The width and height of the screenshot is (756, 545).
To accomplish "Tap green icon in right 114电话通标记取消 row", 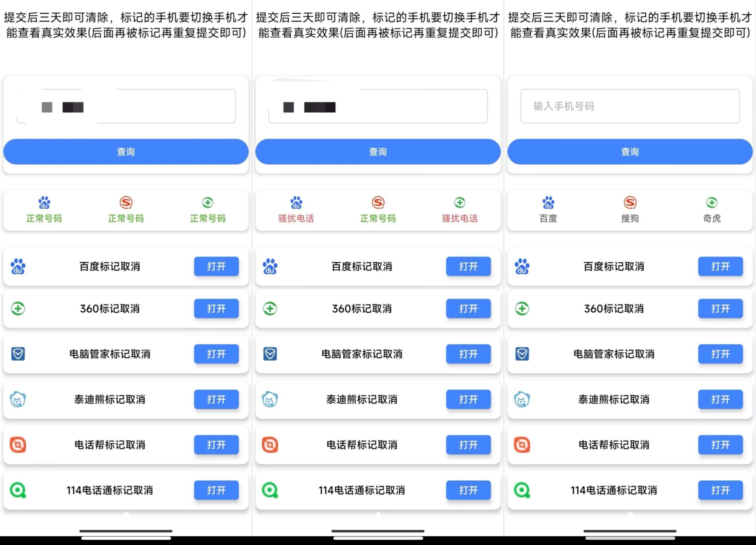I will (x=522, y=490).
